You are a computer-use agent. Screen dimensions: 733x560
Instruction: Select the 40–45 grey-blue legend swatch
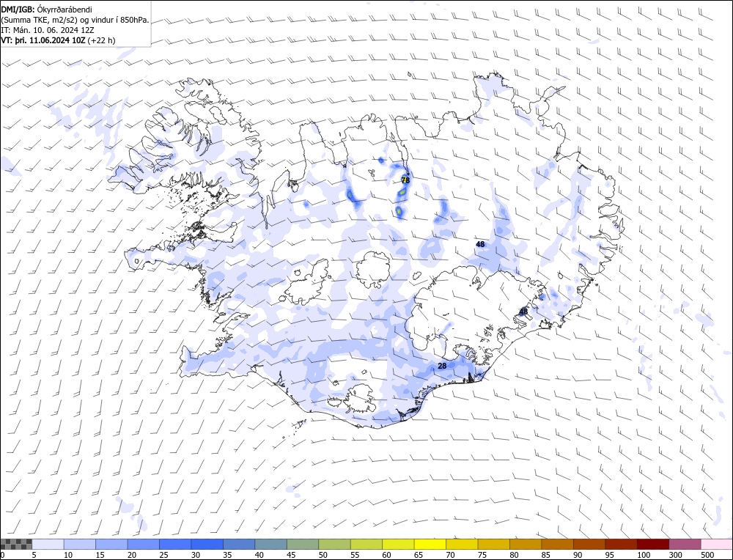tap(270, 544)
